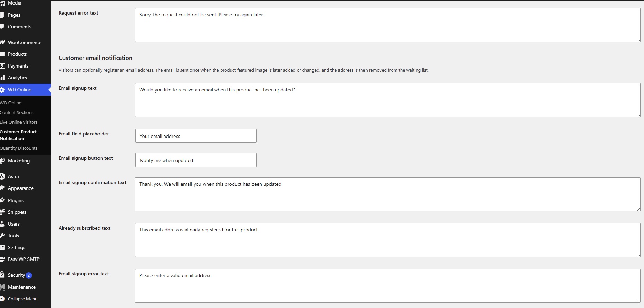
Task: Open the Tools wrench icon
Action: (x=2, y=236)
